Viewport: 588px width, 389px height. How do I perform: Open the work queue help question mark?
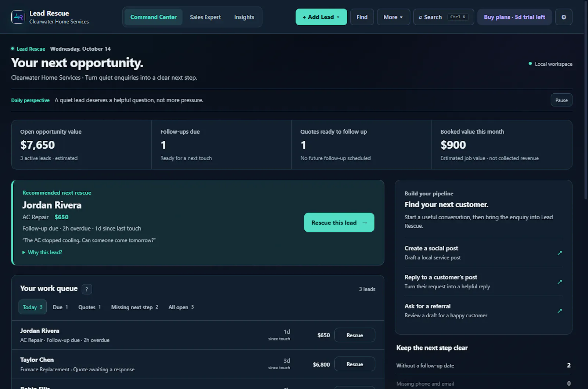87,289
